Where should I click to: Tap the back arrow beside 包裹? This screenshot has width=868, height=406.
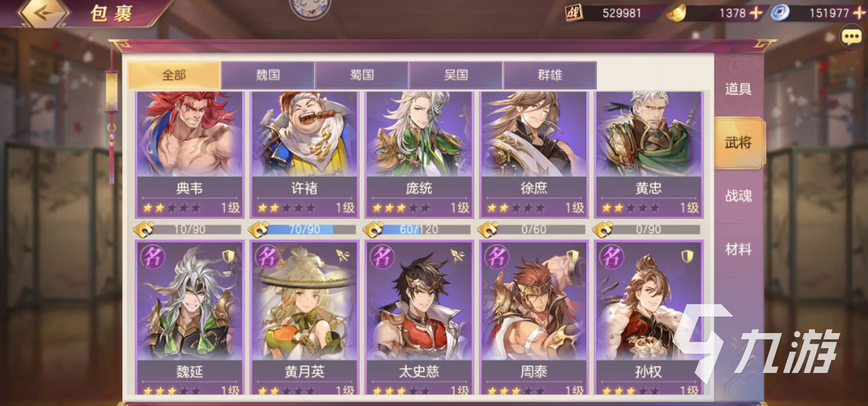(x=45, y=14)
